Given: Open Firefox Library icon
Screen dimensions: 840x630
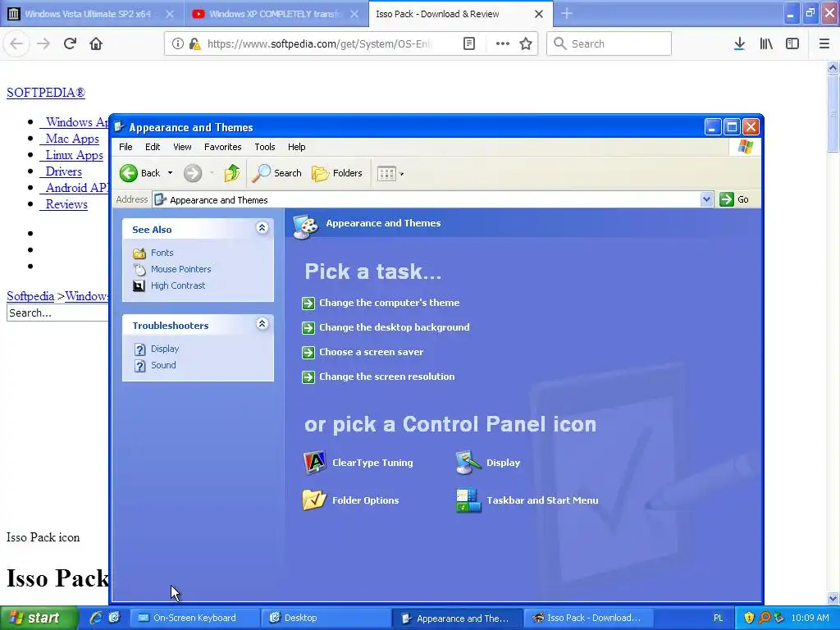Looking at the screenshot, I should [766, 43].
